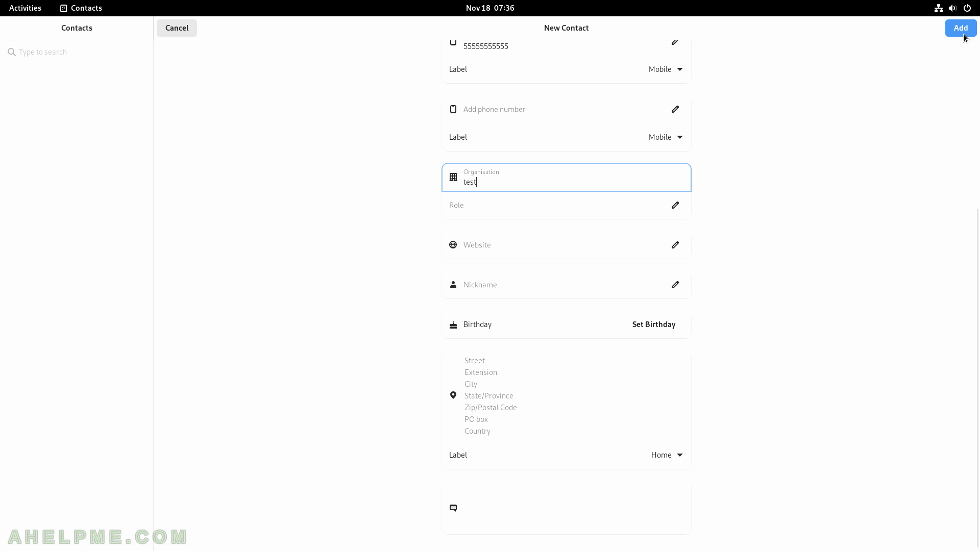The width and height of the screenshot is (980, 551).
Task: Open the Activities overview
Action: point(25,8)
